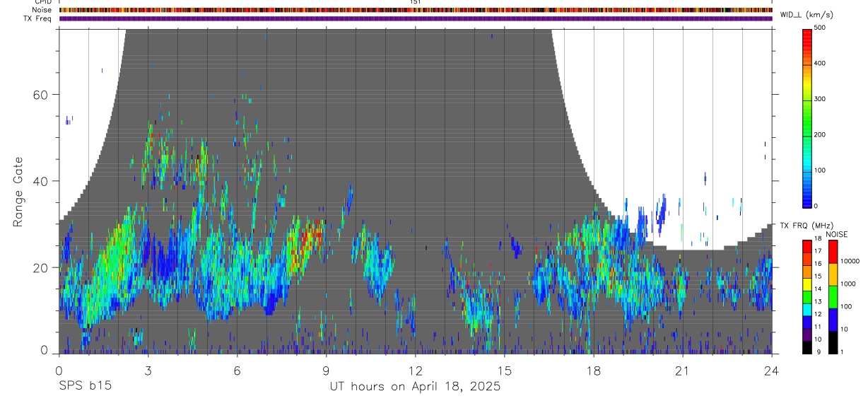
Task: Click the '500' tick on the width color bar
Action: pos(821,28)
